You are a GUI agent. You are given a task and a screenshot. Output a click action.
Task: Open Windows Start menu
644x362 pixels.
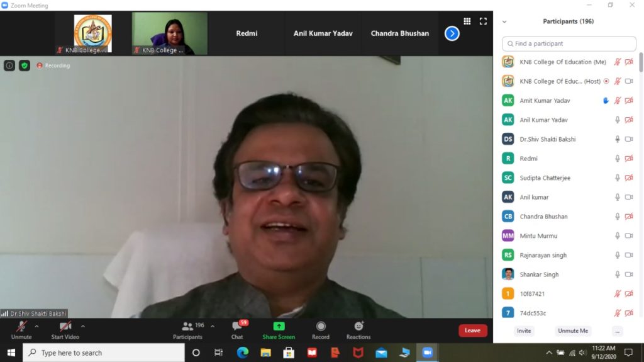(x=11, y=353)
